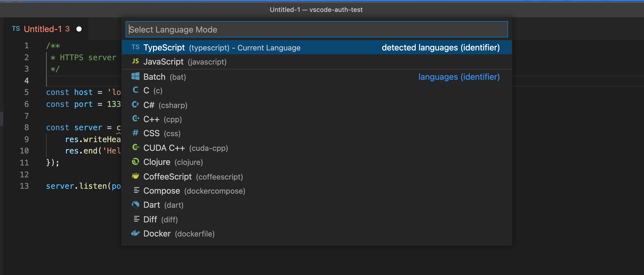Screen dimensions: 644x275
Task: Click the C# language icon
Action: [135, 105]
